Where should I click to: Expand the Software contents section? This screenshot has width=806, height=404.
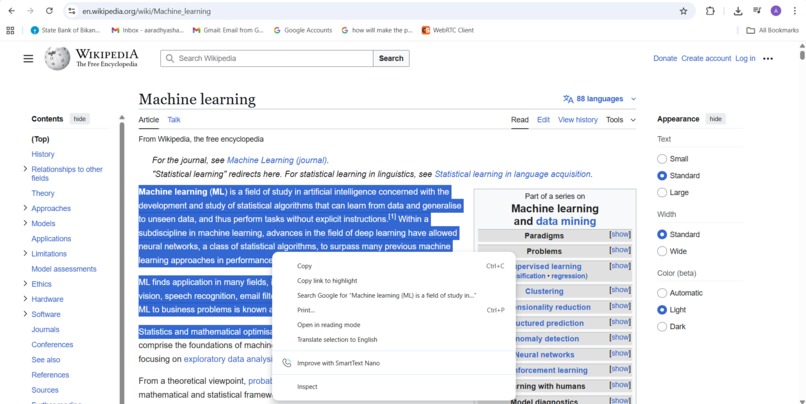(25, 314)
